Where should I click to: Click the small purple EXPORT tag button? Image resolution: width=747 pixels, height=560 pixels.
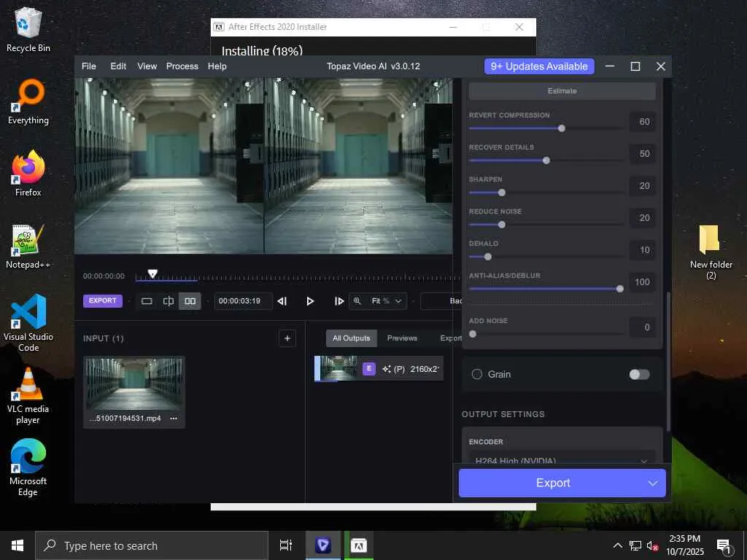(x=102, y=300)
